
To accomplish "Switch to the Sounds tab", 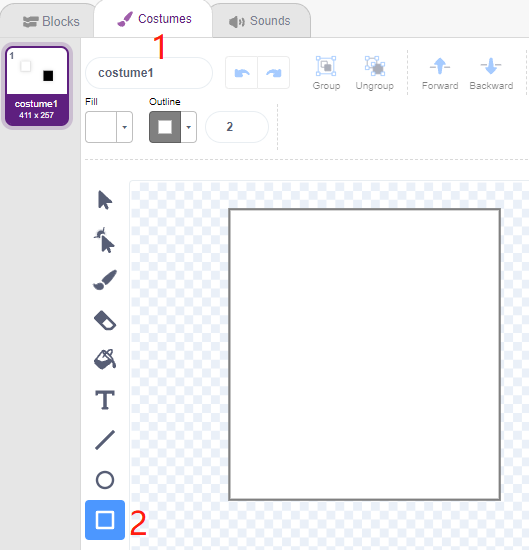I will coord(260,21).
